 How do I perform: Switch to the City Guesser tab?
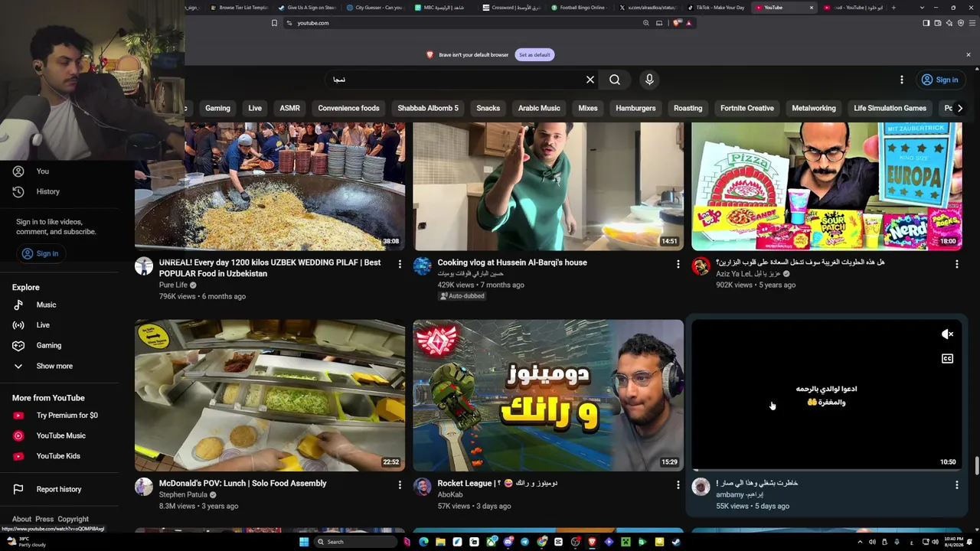374,8
